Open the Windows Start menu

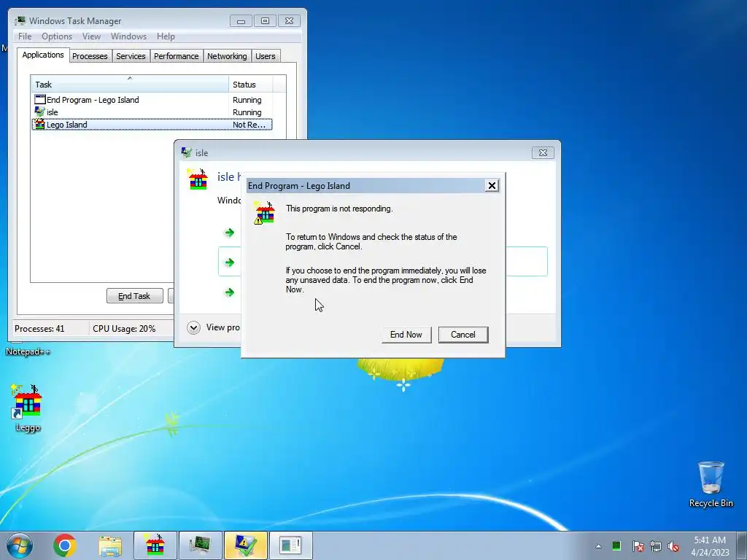pos(20,545)
